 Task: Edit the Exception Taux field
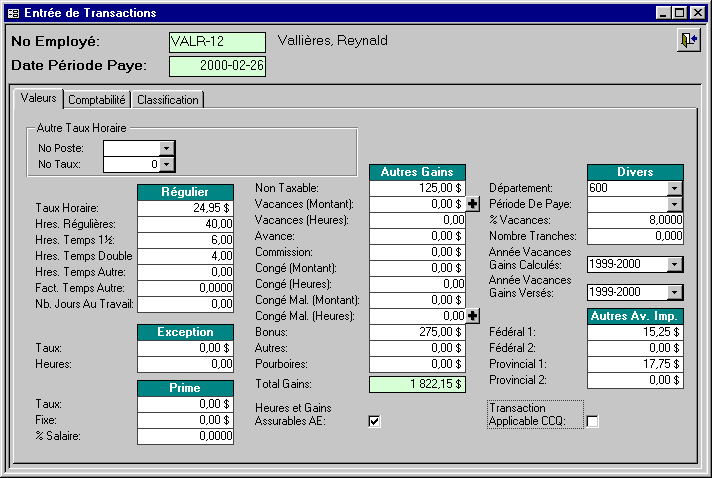[x=185, y=348]
